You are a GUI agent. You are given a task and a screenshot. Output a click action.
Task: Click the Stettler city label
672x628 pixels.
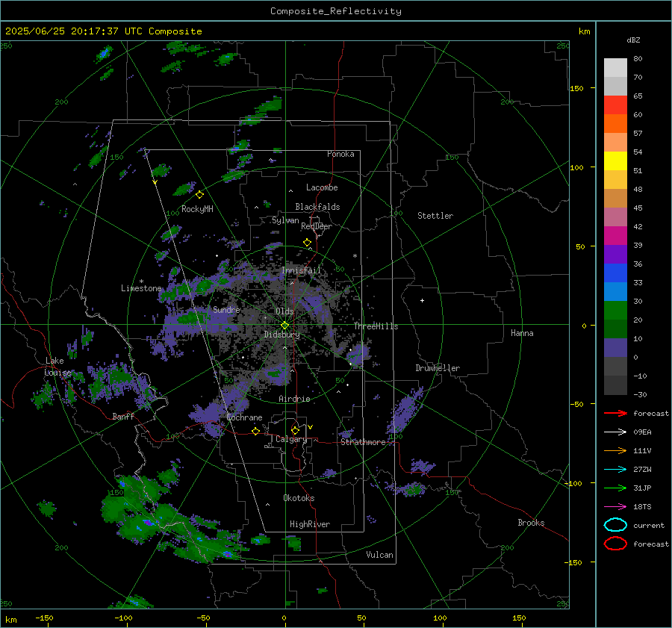[x=435, y=216]
